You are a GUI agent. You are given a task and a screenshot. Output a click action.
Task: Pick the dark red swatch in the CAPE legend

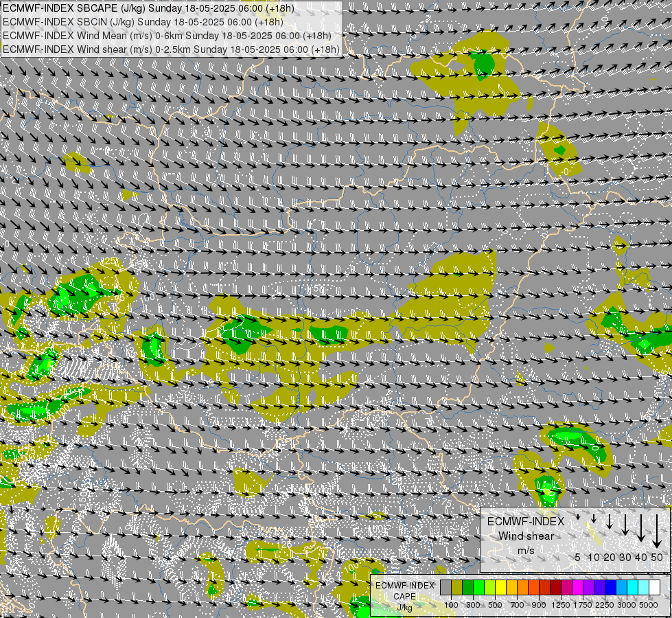pos(556,588)
